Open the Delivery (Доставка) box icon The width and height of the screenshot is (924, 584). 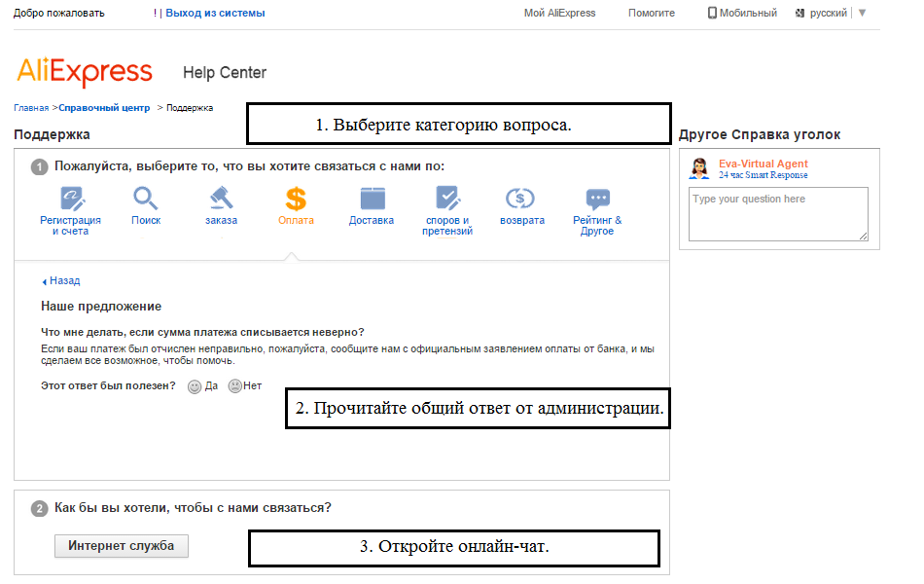click(x=372, y=200)
